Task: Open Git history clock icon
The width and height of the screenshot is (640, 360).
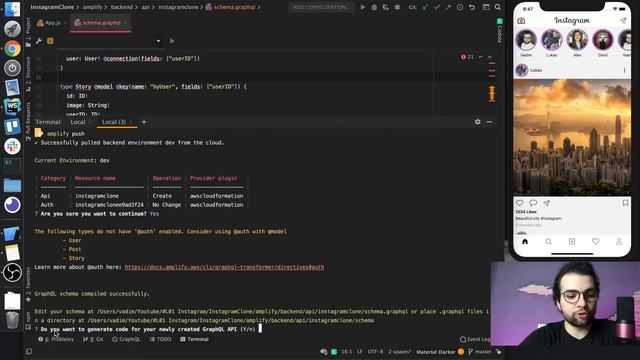Action: coord(460,7)
